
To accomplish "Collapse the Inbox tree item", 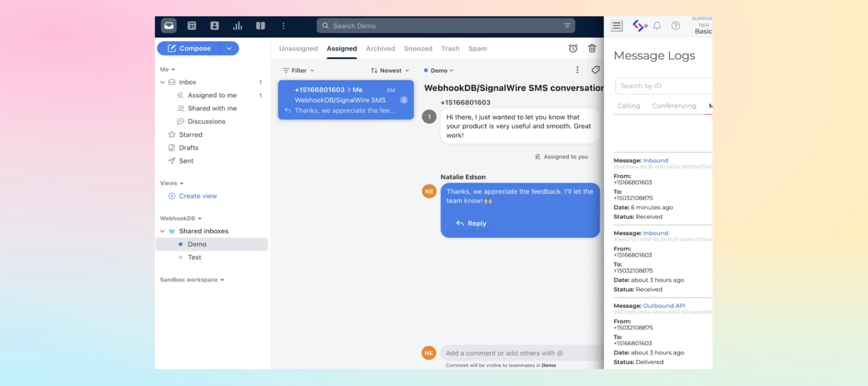I will [162, 82].
